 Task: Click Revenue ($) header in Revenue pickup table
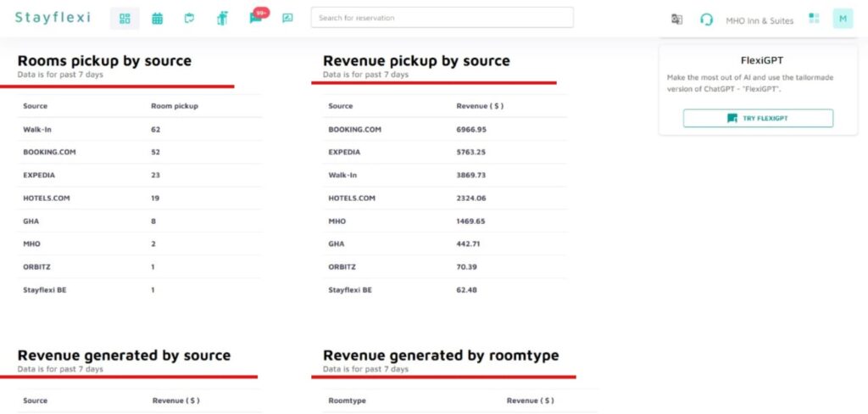click(480, 106)
